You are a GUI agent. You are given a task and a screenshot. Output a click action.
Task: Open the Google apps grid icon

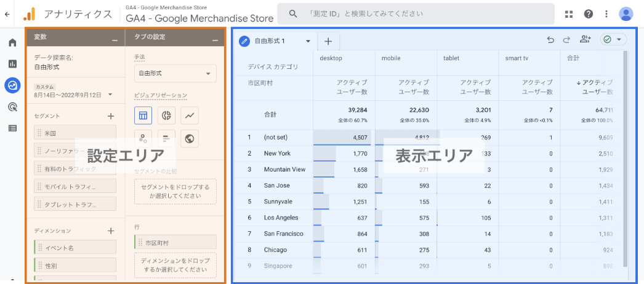pos(569,14)
